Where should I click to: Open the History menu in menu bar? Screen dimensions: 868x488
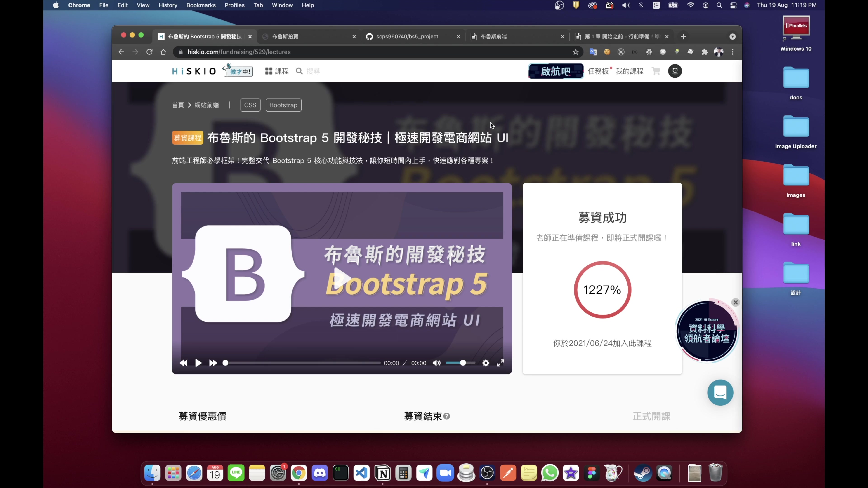167,5
